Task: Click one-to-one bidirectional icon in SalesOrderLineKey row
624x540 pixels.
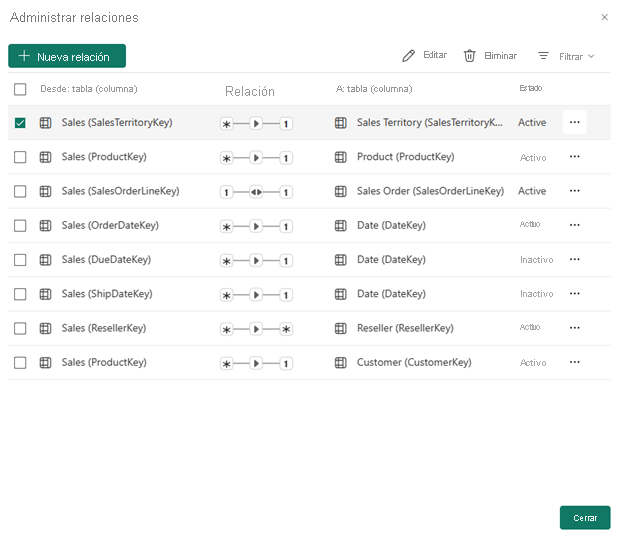Action: tap(256, 192)
